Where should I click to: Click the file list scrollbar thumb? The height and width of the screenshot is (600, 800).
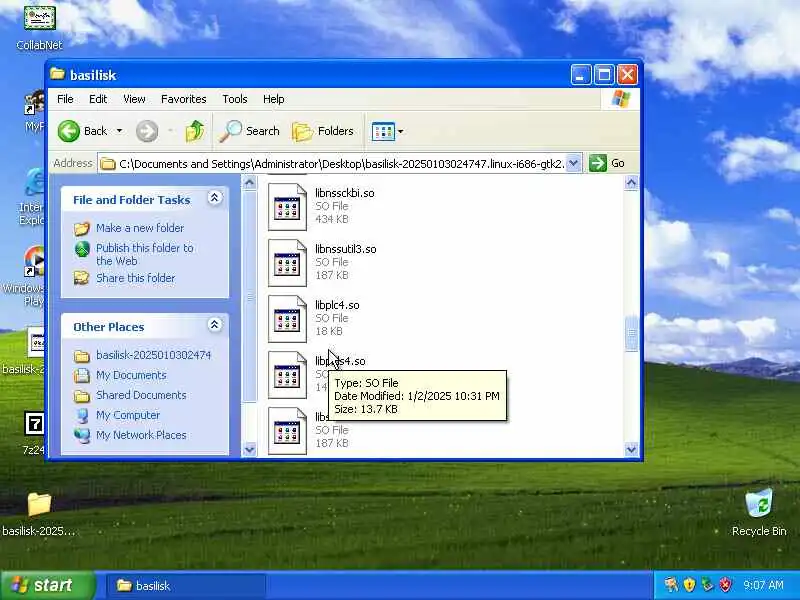pos(631,333)
